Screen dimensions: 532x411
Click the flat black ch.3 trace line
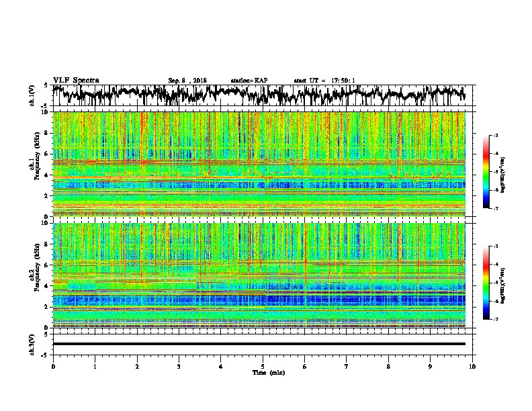click(259, 344)
